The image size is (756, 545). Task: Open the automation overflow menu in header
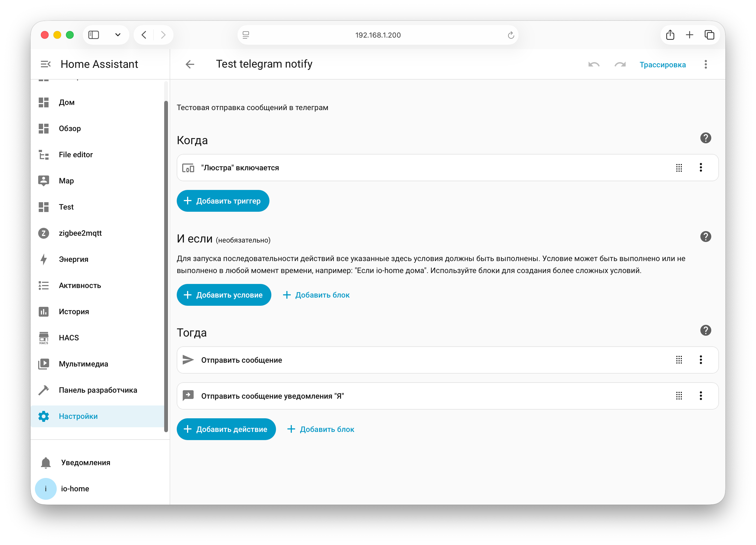point(705,64)
